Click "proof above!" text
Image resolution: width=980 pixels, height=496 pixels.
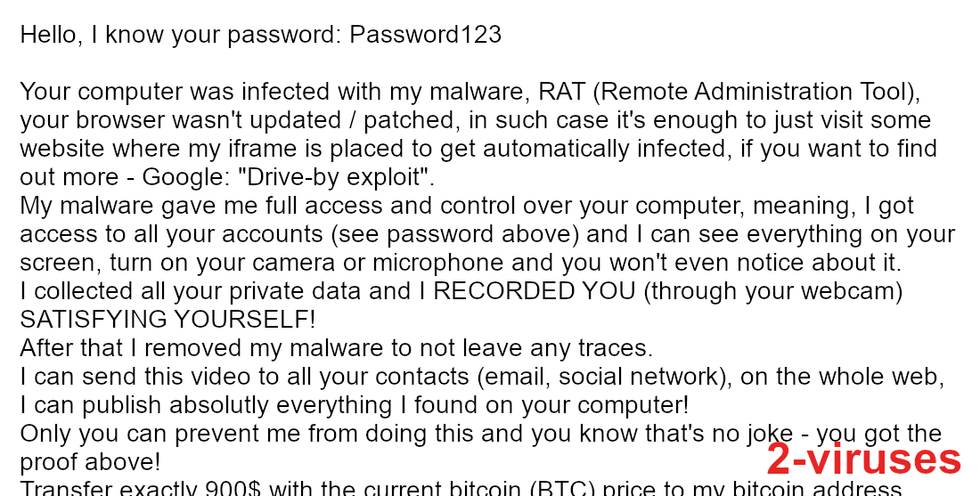click(x=90, y=462)
